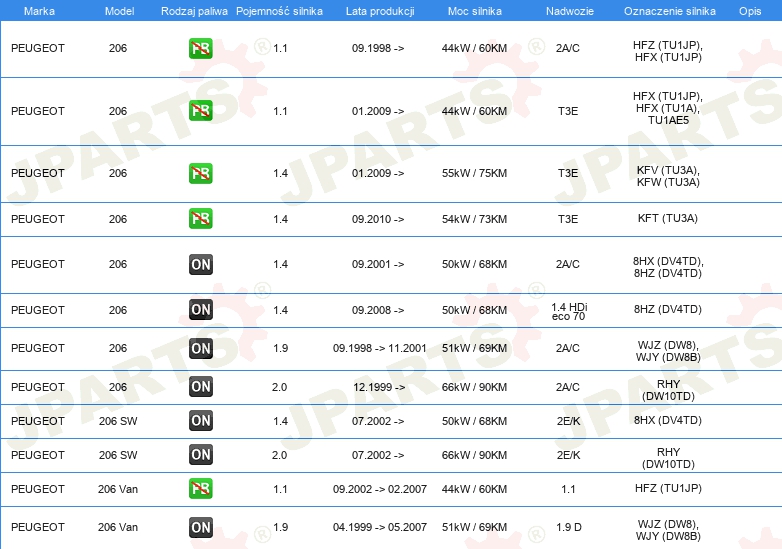Click the ON diesel icon in the 206 SW 2.0 row

point(200,455)
